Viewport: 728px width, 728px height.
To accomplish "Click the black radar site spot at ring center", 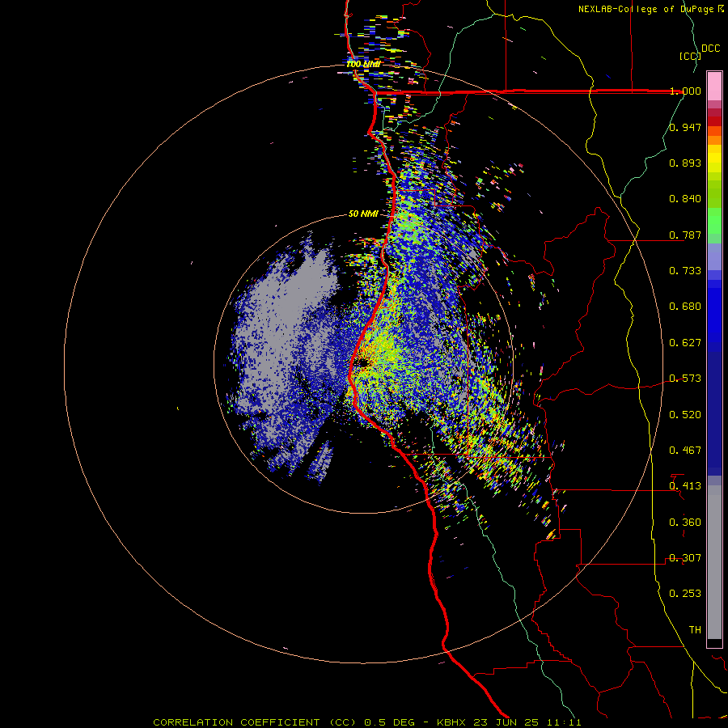I will pyautogui.click(x=362, y=363).
